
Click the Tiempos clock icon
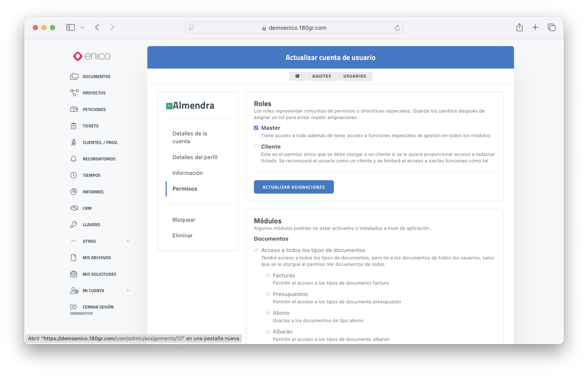(x=74, y=175)
